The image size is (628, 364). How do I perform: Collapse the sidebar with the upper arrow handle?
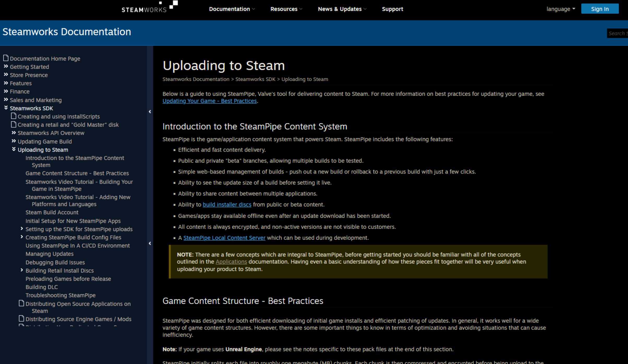pyautogui.click(x=150, y=112)
